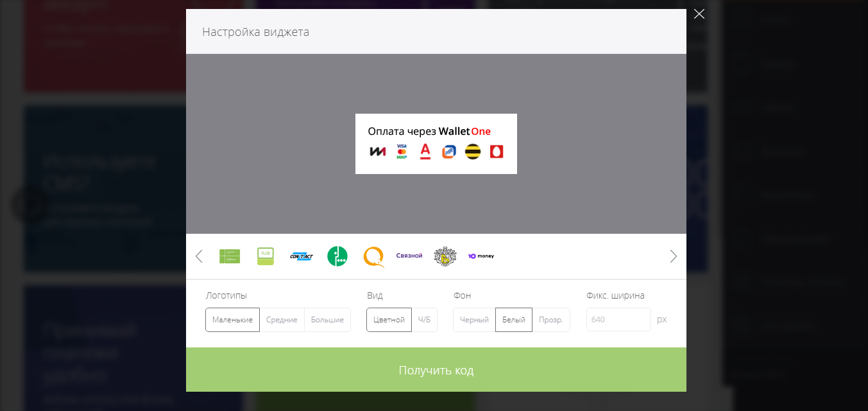Click the Логотипы label
Image resolution: width=868 pixels, height=411 pixels.
click(226, 295)
